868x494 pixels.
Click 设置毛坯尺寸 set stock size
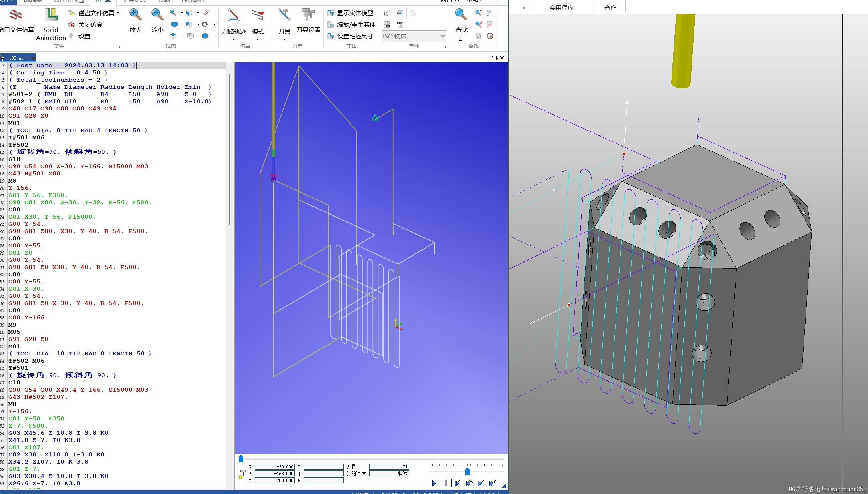350,36
